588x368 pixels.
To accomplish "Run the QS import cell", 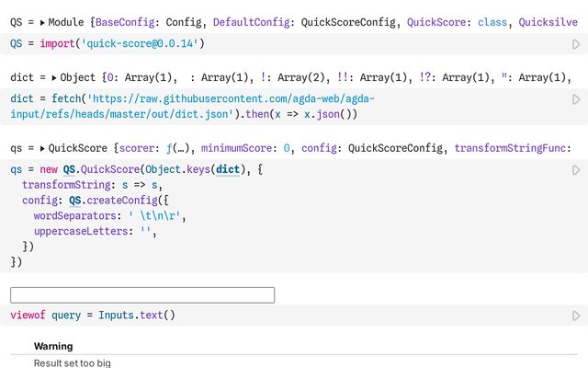I will 576,43.
